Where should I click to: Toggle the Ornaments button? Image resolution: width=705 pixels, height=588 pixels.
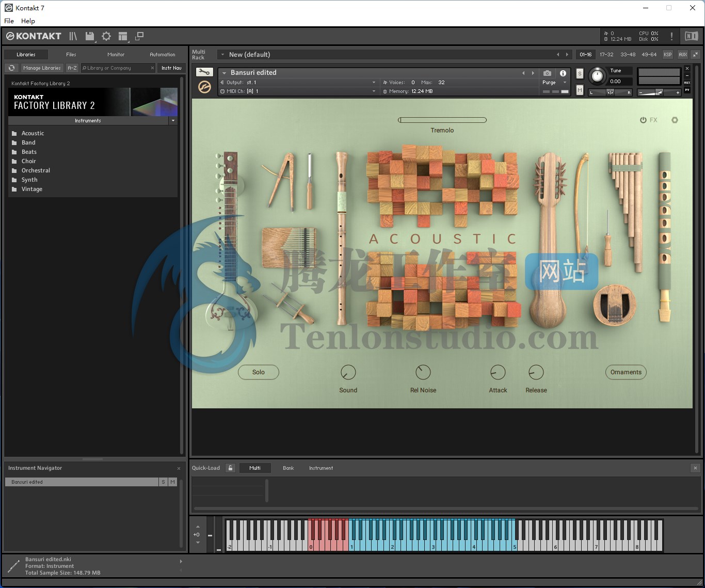pyautogui.click(x=626, y=372)
